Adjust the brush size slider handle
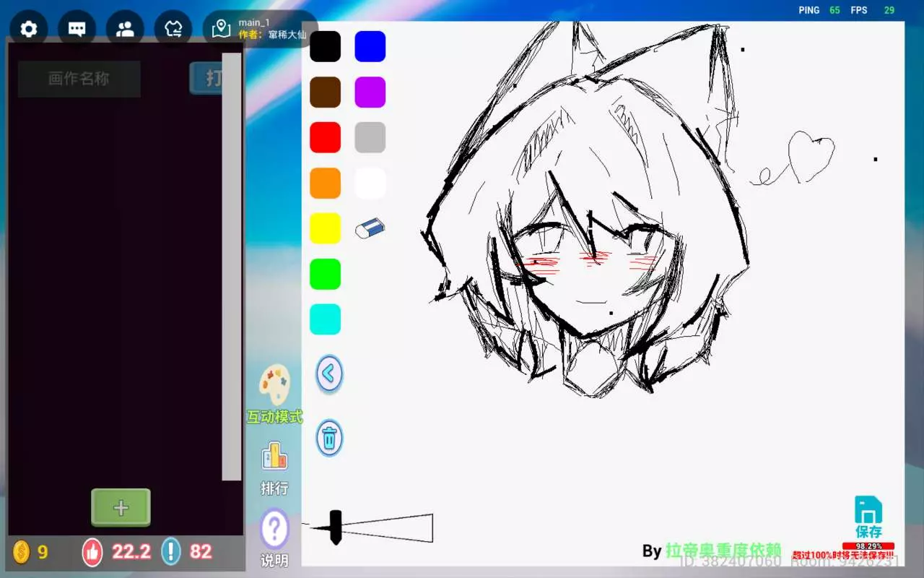Image resolution: width=924 pixels, height=578 pixels. click(336, 527)
